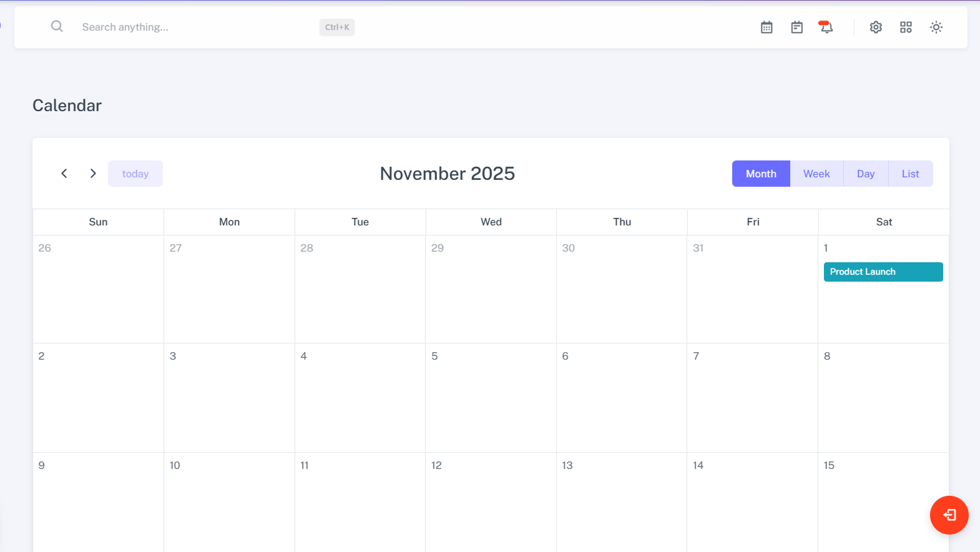The height and width of the screenshot is (552, 980).
Task: Click the search magnifier icon
Action: point(57,26)
